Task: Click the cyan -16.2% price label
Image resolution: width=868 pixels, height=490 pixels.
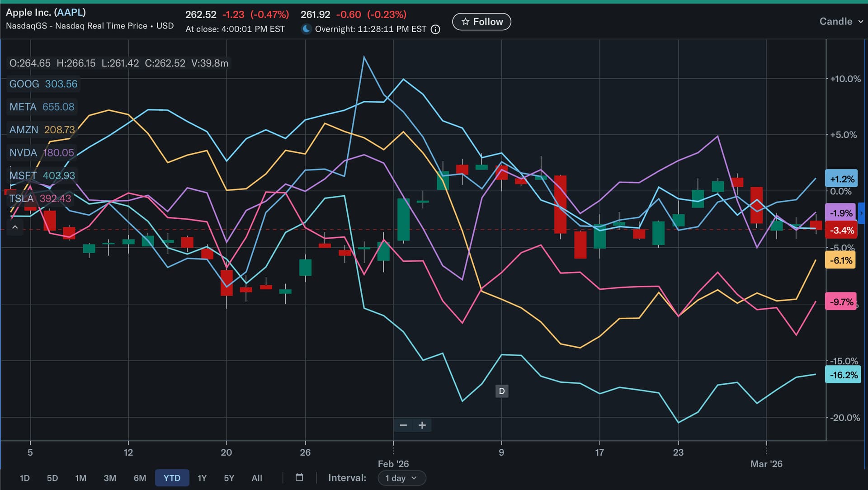Action: point(843,375)
